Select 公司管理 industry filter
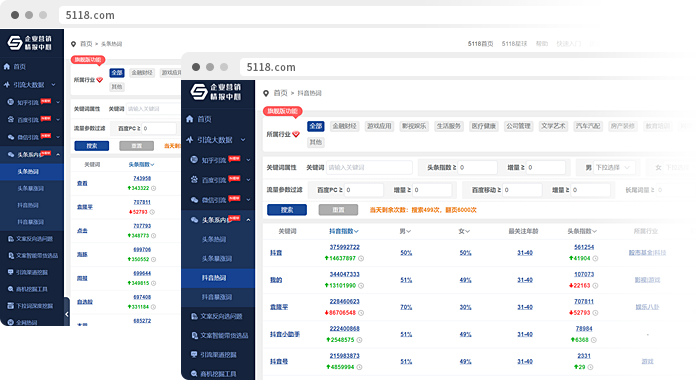This screenshot has width=696, height=380. [518, 126]
